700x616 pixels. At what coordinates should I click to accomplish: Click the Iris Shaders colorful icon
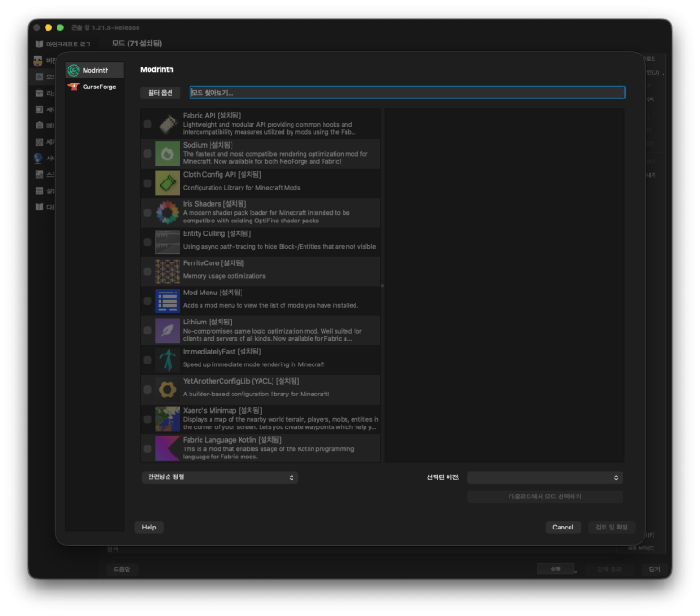pyautogui.click(x=168, y=212)
